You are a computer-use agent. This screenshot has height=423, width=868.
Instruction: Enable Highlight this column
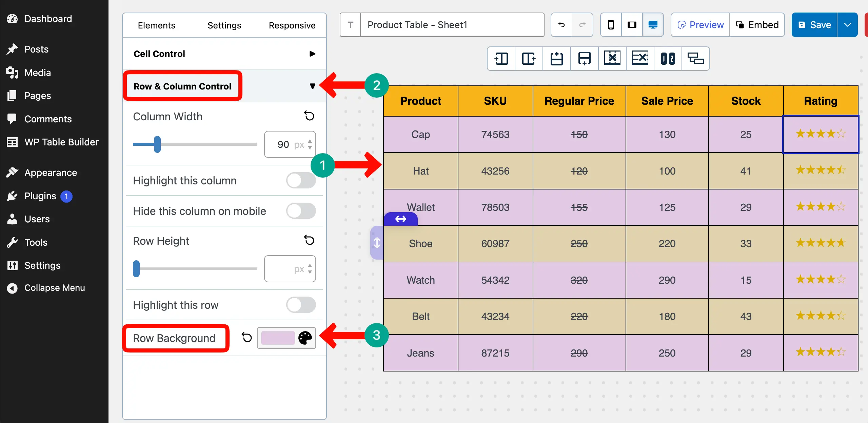[x=301, y=181]
